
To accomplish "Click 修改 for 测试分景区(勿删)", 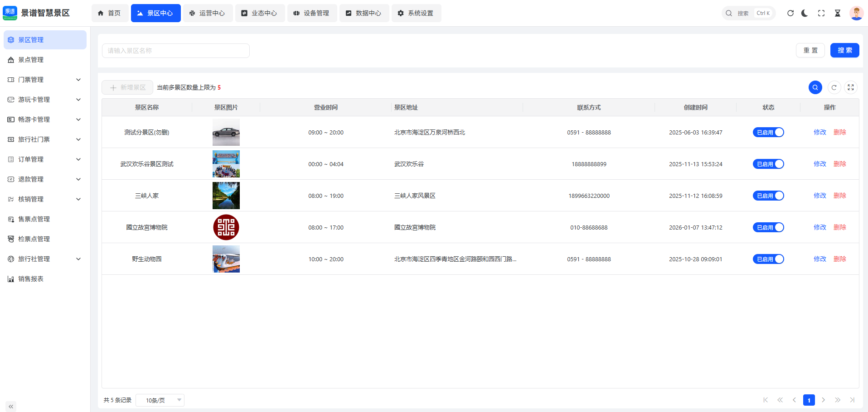I will 820,132.
